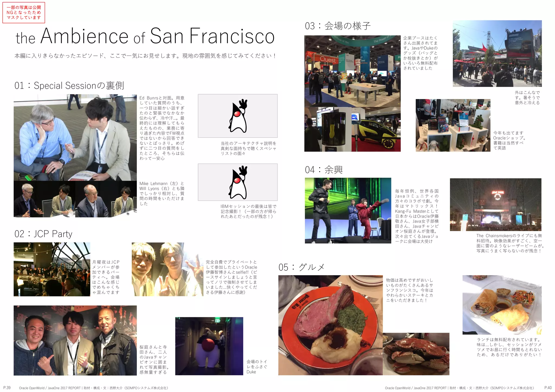This screenshot has height=392, width=555.
Task: Open the photo of three men posing
Action: (75, 341)
